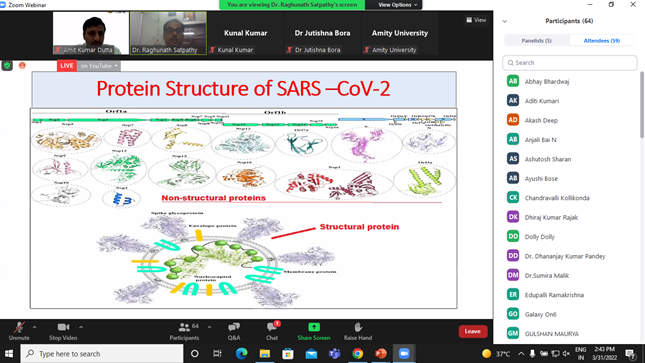The width and height of the screenshot is (645, 363).
Task: Open audio options arrow beside Unmute
Action: (x=35, y=327)
